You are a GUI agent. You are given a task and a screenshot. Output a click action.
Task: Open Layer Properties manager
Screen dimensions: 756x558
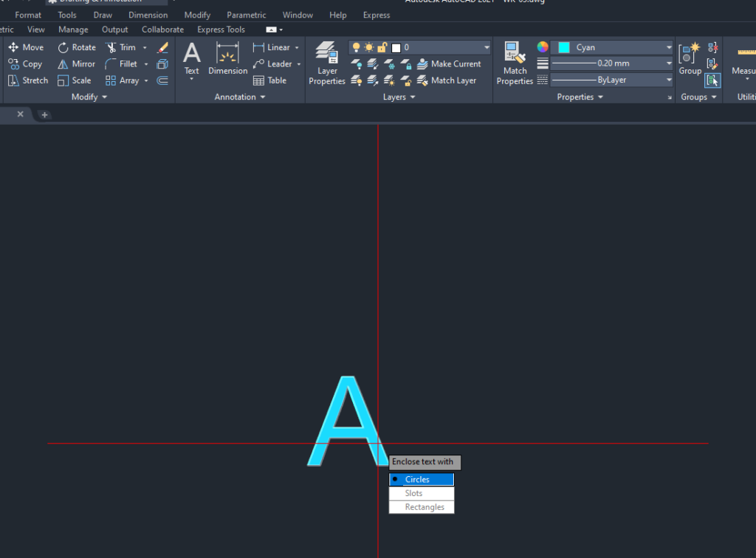[x=326, y=63]
